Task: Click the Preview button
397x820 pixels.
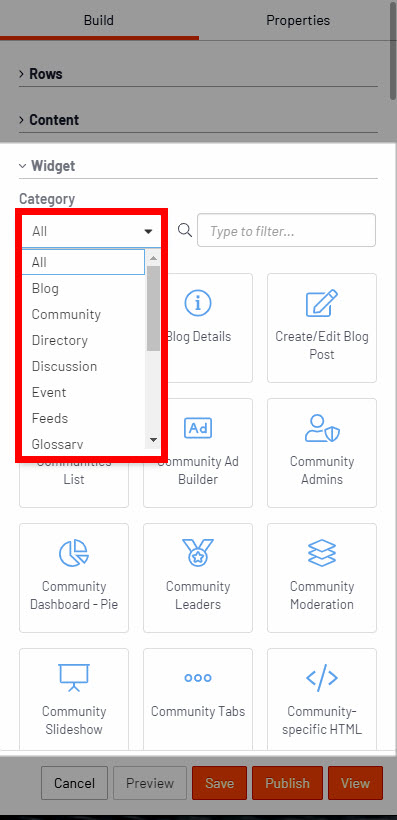Action: point(150,783)
